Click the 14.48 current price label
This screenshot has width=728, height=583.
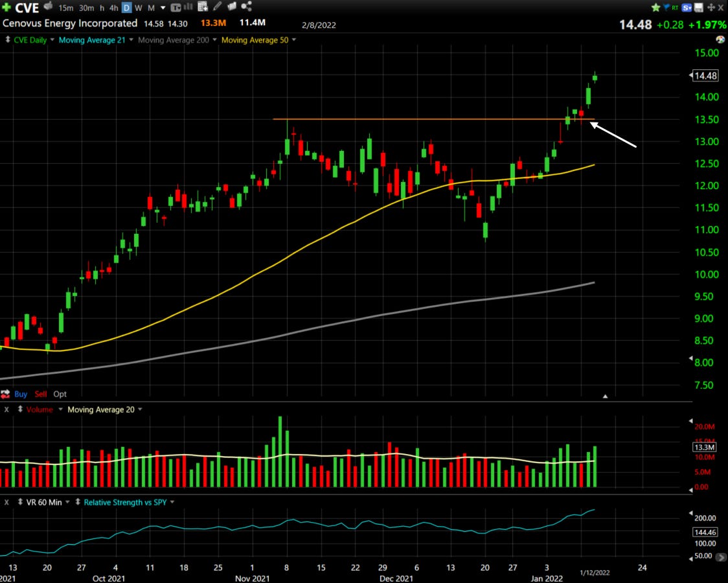(x=705, y=75)
